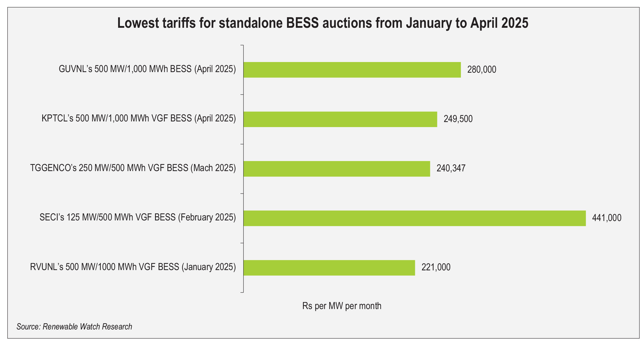This screenshot has width=644, height=346.
Task: Click the KPTCL 249,500 green bar
Action: click(x=340, y=119)
